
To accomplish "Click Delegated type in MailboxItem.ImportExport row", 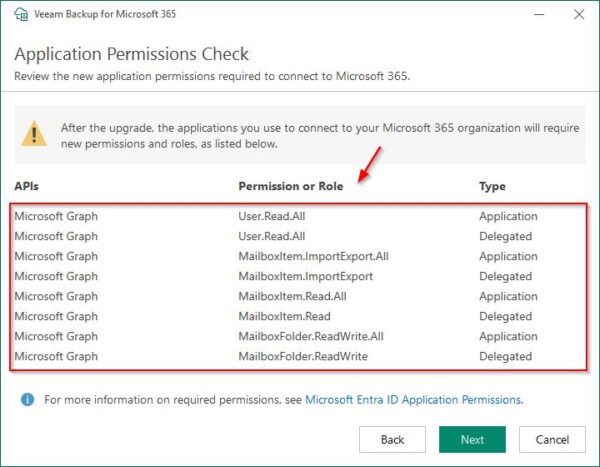I will (505, 276).
